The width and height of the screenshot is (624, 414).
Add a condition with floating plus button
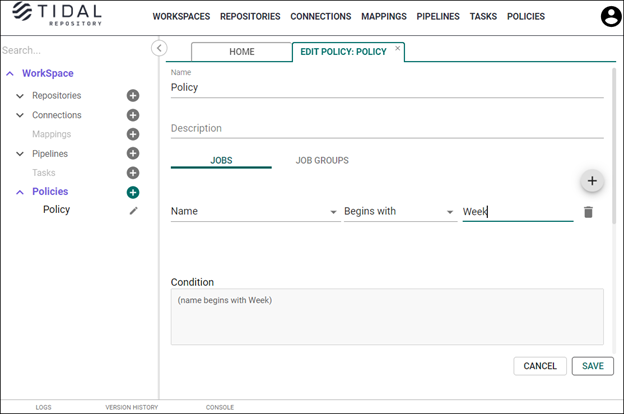pos(592,181)
